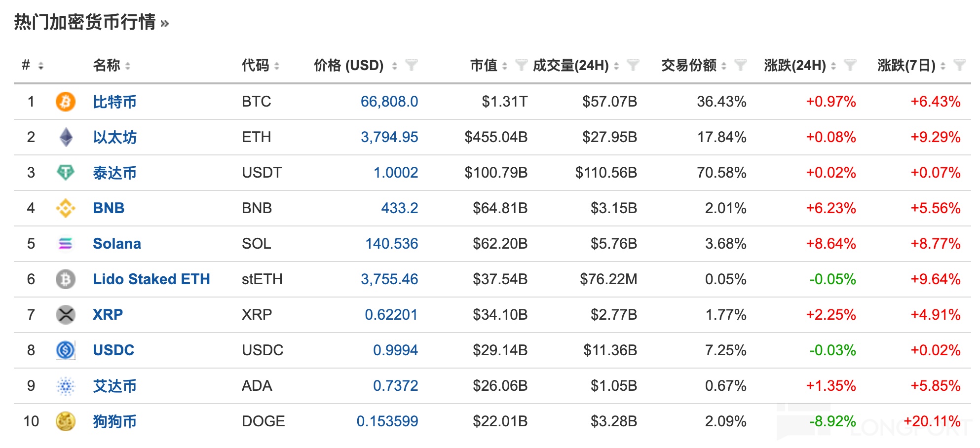Click the 代码 column header
Viewport: 980px width, 448px height.
[x=255, y=65]
